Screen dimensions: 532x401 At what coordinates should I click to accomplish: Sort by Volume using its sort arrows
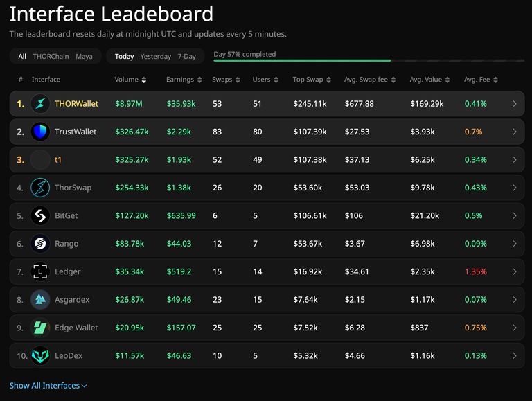[144, 80]
